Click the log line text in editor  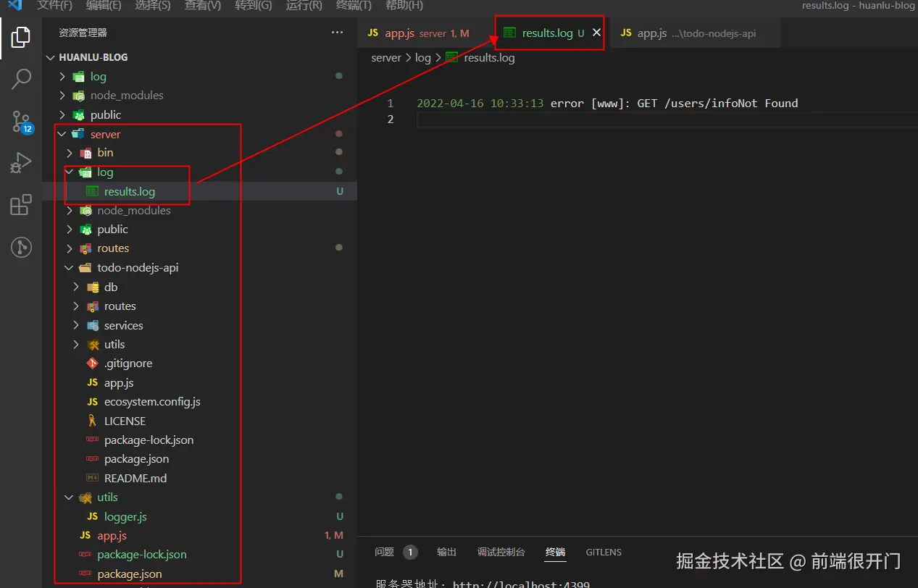[607, 103]
